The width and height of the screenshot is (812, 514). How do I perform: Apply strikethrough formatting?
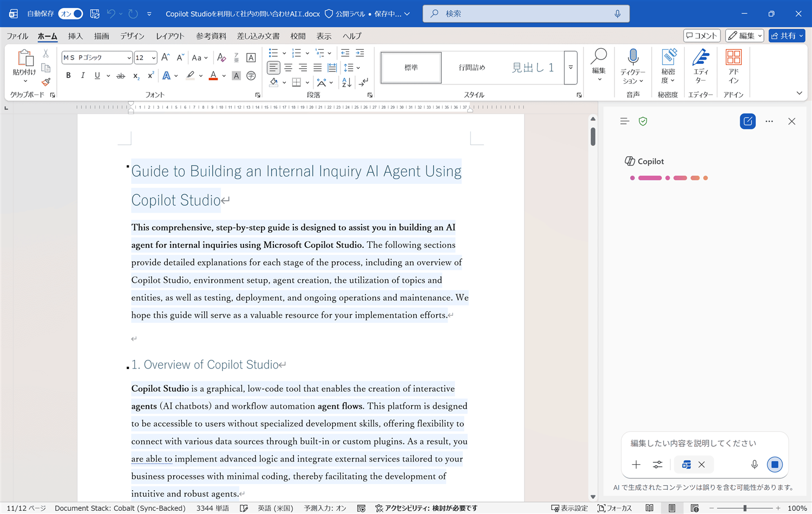[x=121, y=76]
